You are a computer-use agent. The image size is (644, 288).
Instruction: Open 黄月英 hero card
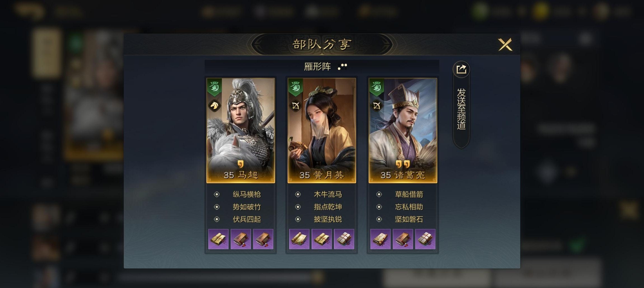[322, 131]
